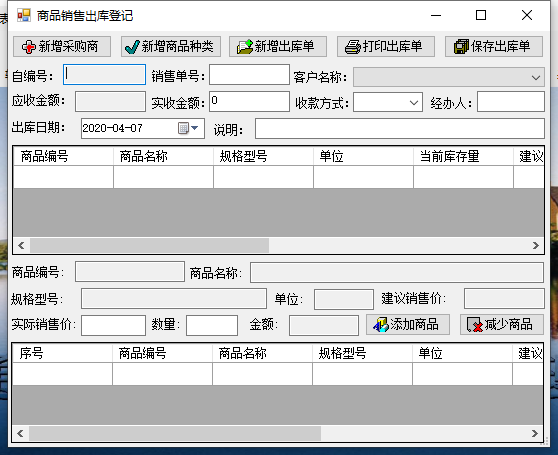This screenshot has width=558, height=455.
Task: Click the 新增采购商 red plus button
Action: [62, 47]
